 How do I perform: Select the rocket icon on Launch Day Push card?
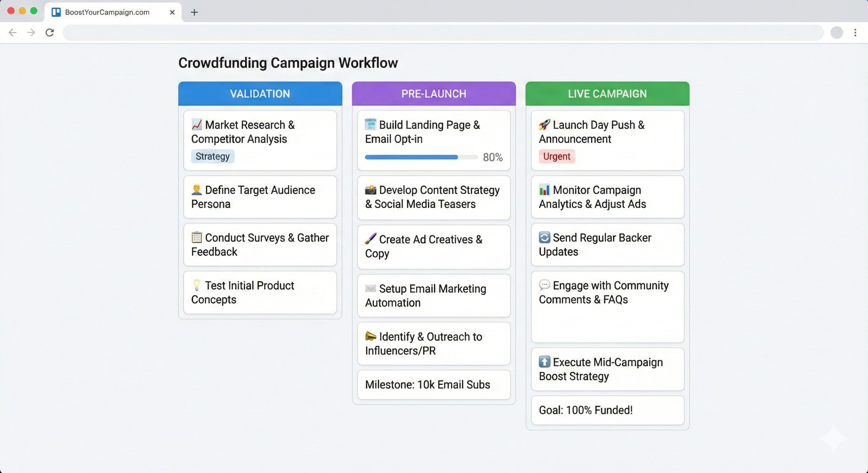click(x=545, y=125)
